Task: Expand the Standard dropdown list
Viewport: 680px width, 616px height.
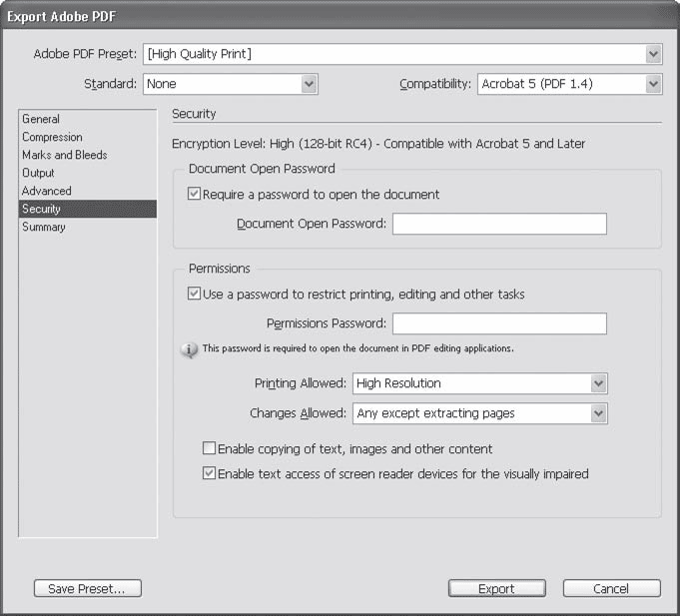Action: tap(310, 85)
